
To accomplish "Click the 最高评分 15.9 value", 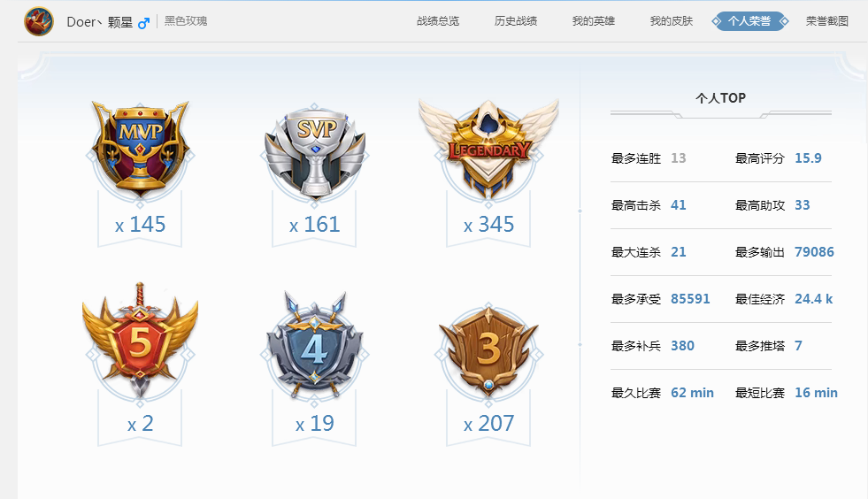I will (x=808, y=158).
